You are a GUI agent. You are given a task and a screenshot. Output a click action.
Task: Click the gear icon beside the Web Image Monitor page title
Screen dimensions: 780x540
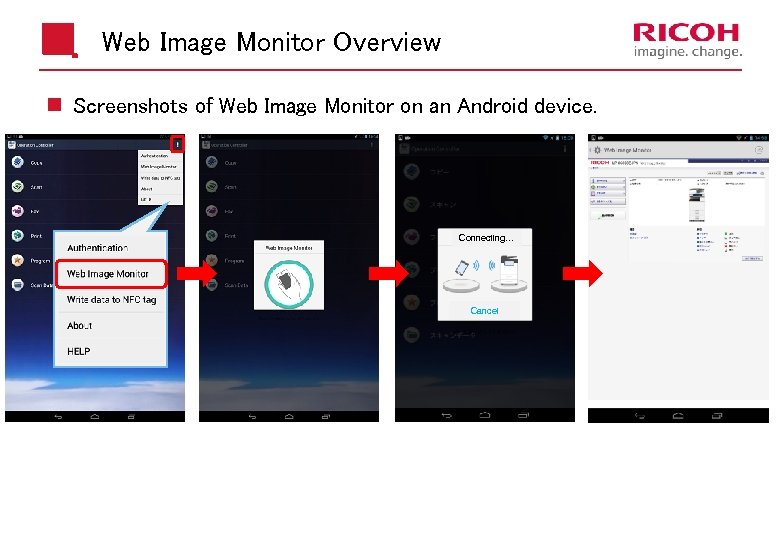point(597,150)
